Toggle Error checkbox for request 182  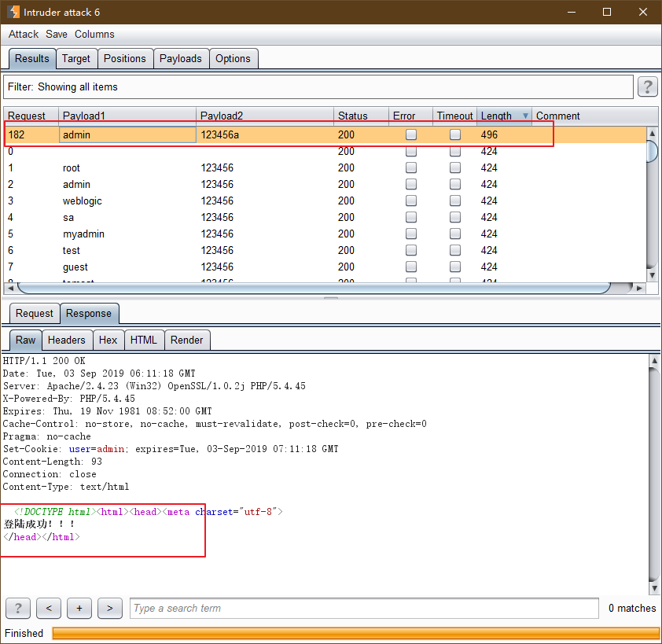click(411, 134)
